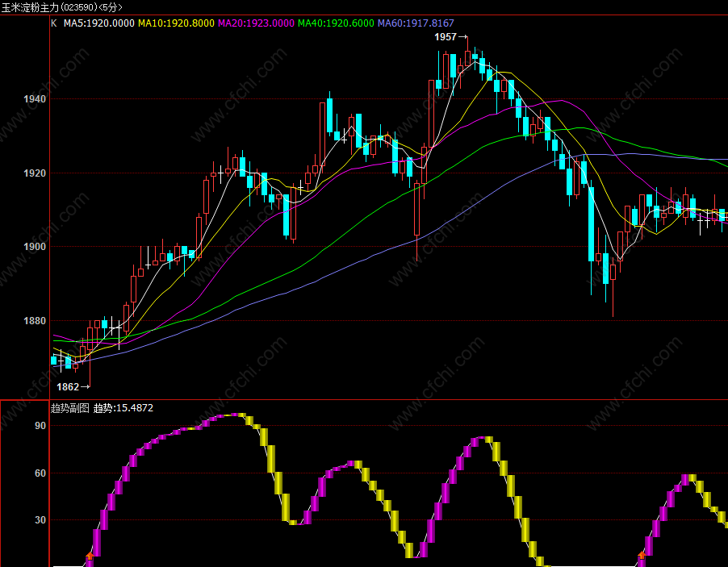Click the last orange up-arrow buy signal
The image size is (728, 567).
[642, 554]
